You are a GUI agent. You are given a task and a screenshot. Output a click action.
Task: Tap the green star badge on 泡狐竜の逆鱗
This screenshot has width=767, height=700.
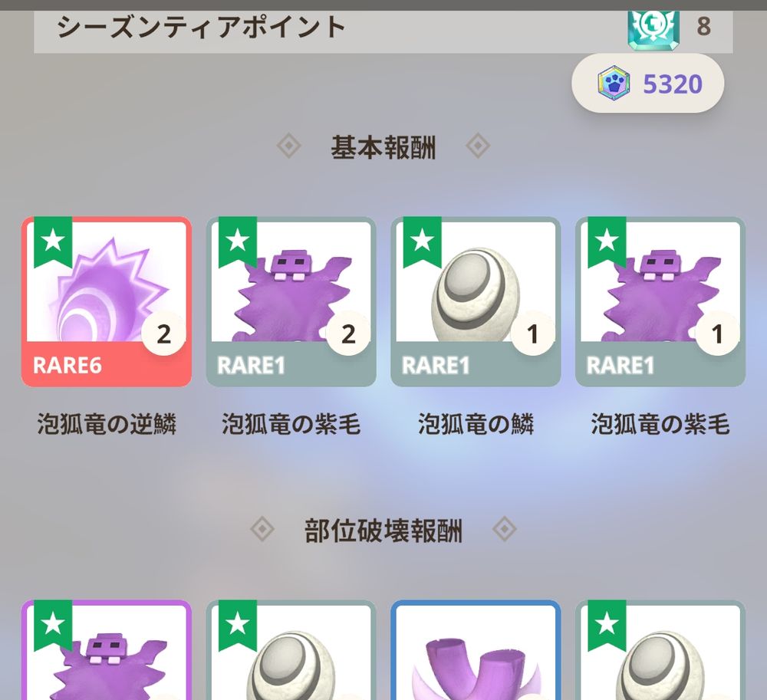coord(53,242)
